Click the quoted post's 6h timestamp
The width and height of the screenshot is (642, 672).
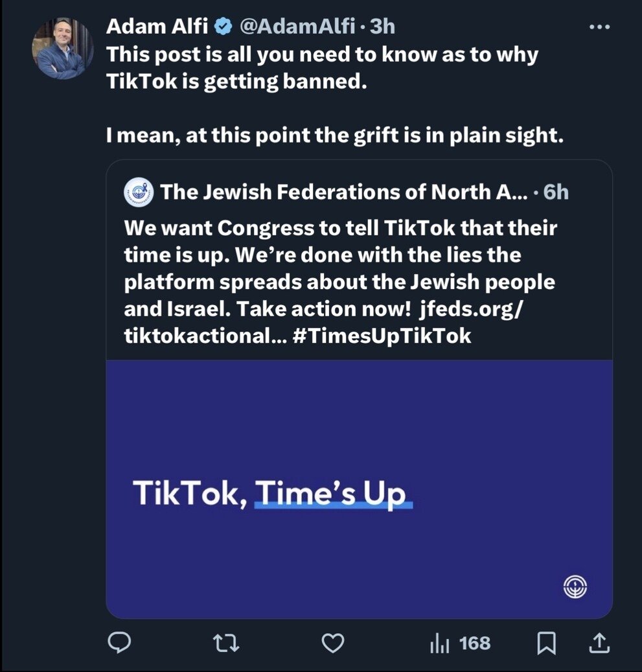(x=556, y=192)
